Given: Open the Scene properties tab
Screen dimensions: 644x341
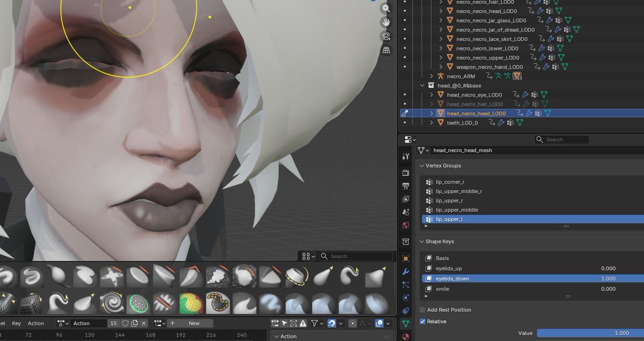Looking at the screenshot, I should pos(406,212).
